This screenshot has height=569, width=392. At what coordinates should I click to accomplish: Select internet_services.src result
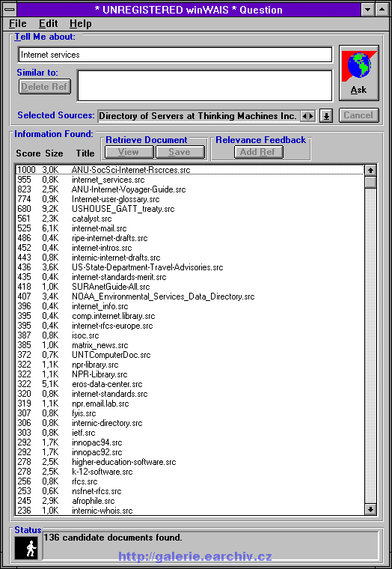[x=190, y=180]
